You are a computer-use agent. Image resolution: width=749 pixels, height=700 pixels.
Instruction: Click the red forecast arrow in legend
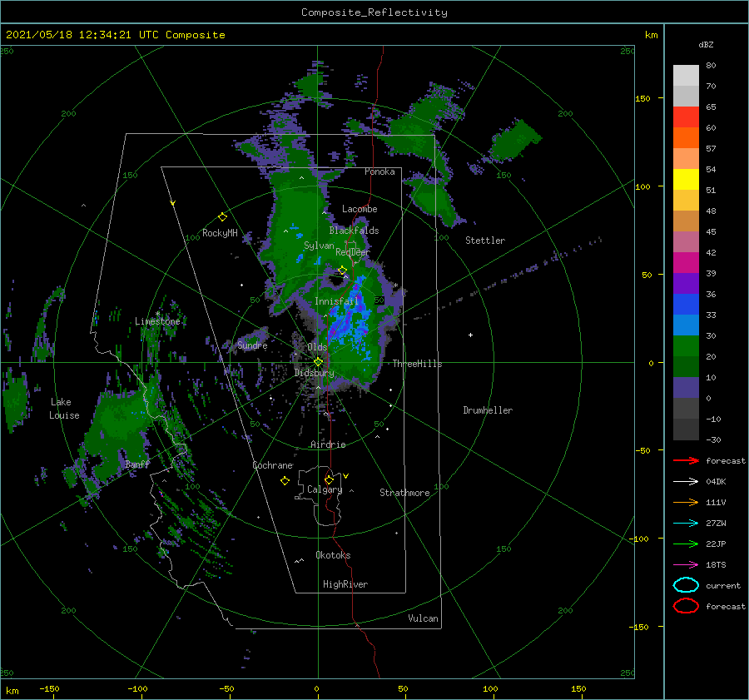pos(686,460)
